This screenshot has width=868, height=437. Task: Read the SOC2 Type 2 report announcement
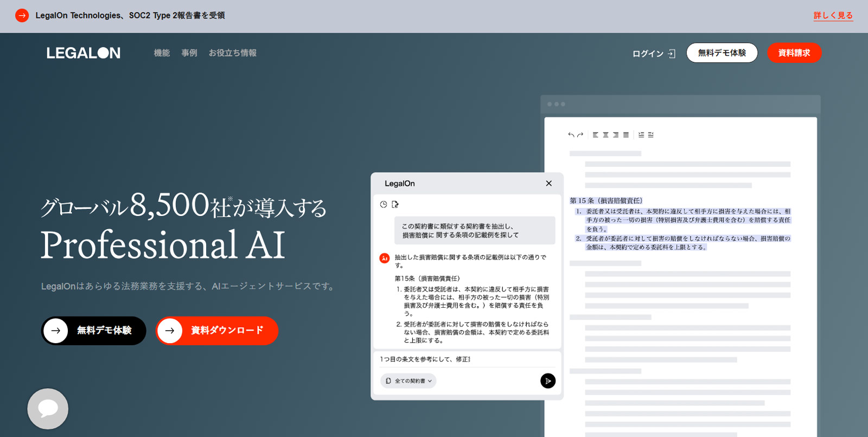pos(130,16)
